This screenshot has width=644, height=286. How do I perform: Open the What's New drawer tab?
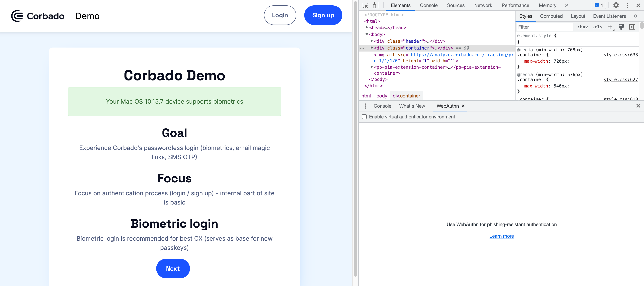pos(412,106)
